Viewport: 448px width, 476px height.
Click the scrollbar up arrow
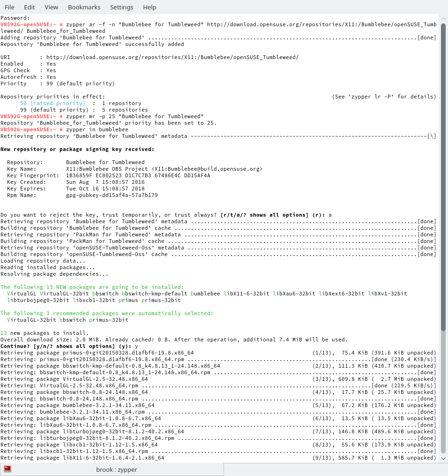[x=443, y=18]
